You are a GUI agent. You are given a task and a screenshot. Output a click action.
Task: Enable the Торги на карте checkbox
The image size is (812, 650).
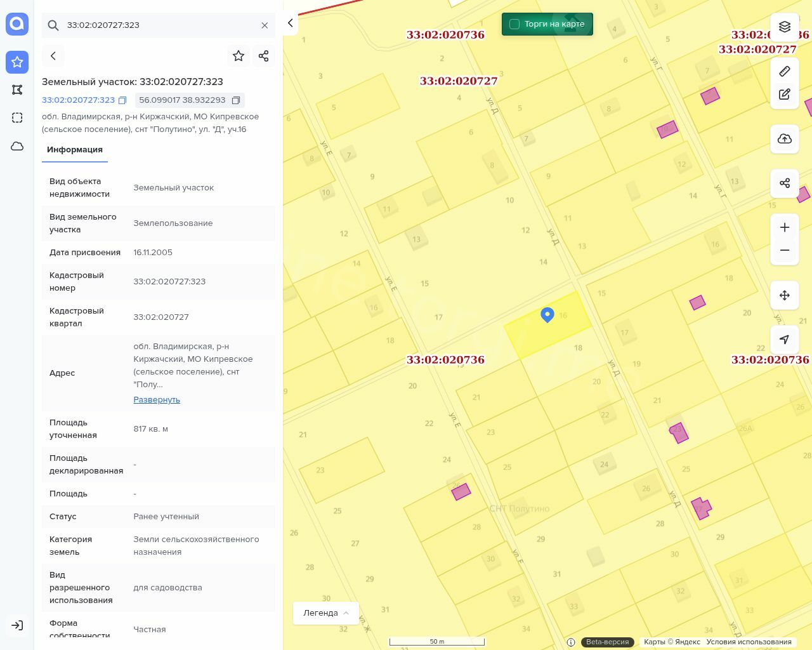click(514, 24)
